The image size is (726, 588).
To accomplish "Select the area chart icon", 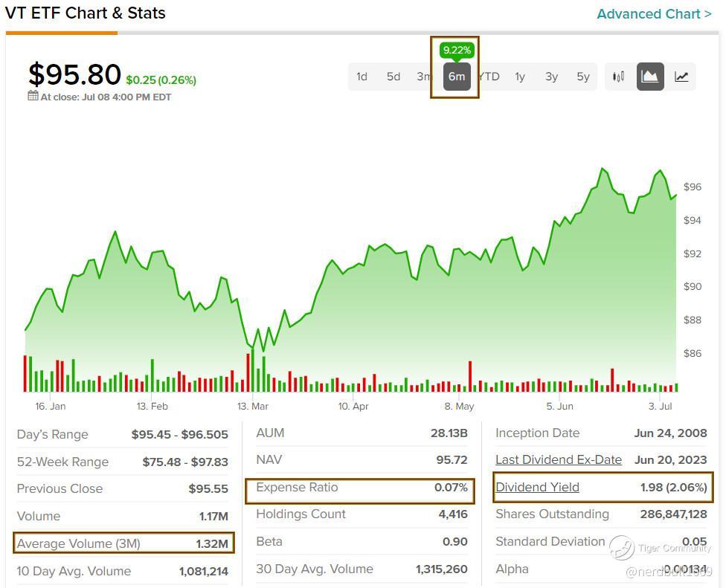I will pyautogui.click(x=650, y=77).
